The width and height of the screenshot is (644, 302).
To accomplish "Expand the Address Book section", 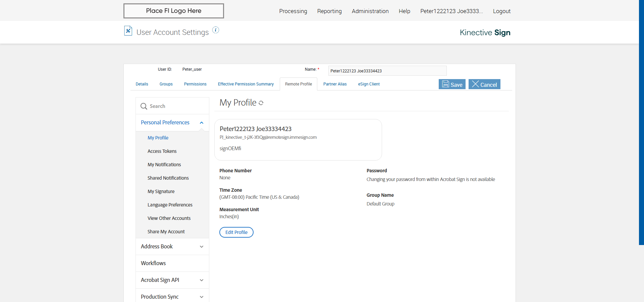I will pos(202,247).
